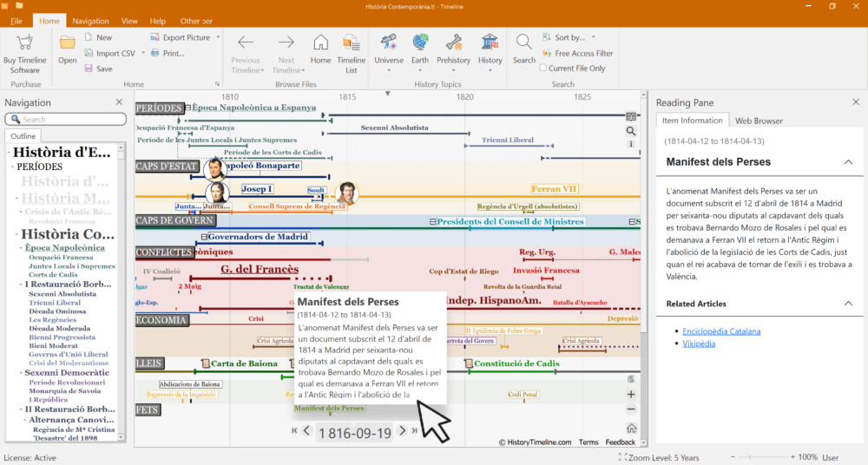Collapse the Related Articles section
This screenshot has height=465, width=868.
(x=848, y=304)
